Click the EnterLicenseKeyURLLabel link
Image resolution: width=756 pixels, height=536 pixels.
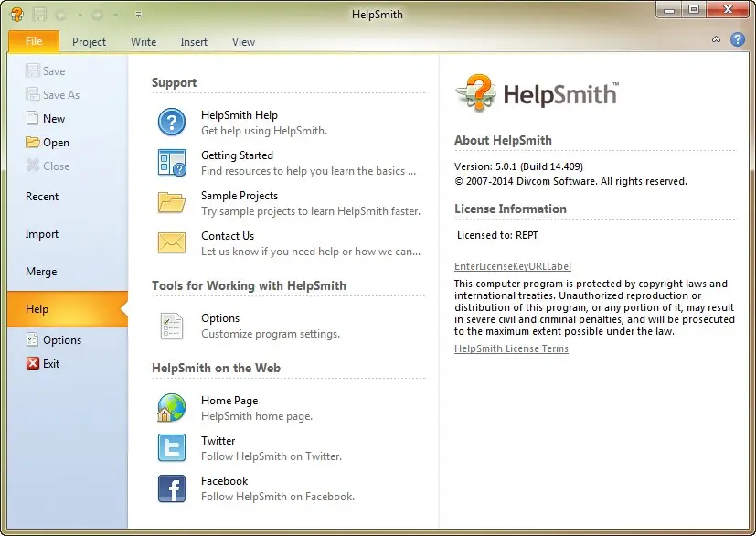coord(513,266)
